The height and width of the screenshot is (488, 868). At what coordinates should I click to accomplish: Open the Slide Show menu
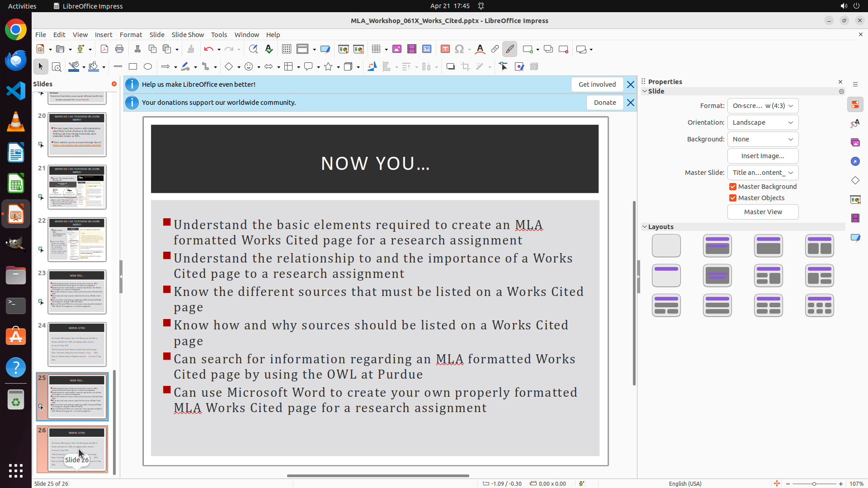click(188, 35)
